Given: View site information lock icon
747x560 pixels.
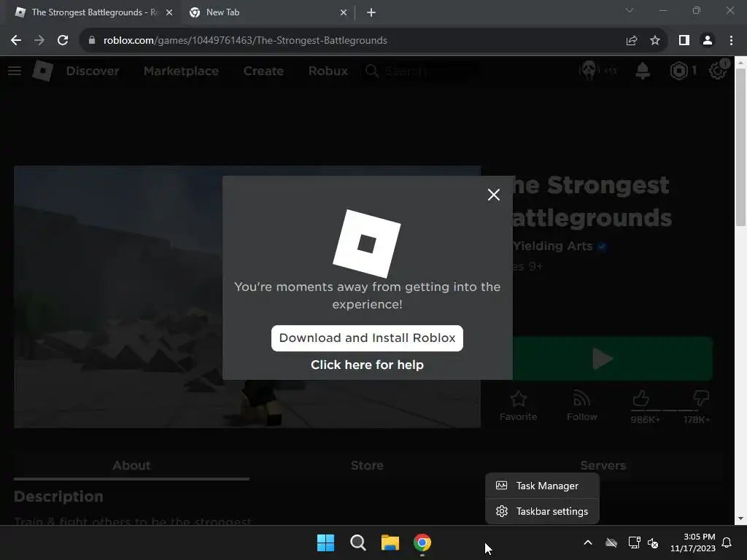Looking at the screenshot, I should (92, 41).
